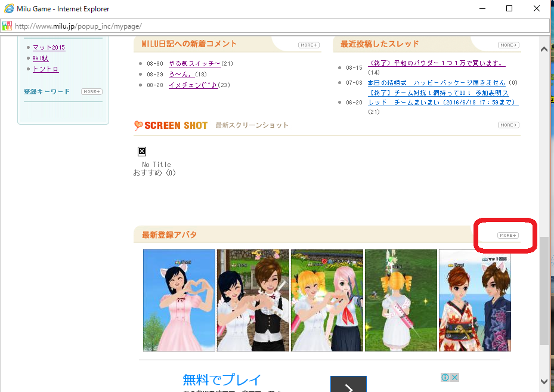
Task: Click the 08-30 date of the diary comment list
Action: (x=155, y=64)
